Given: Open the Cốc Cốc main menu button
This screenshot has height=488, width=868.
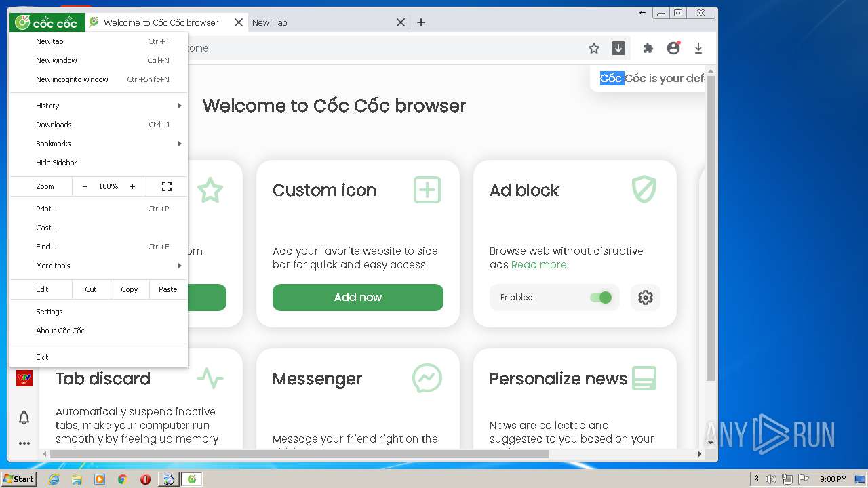Looking at the screenshot, I should 47,22.
